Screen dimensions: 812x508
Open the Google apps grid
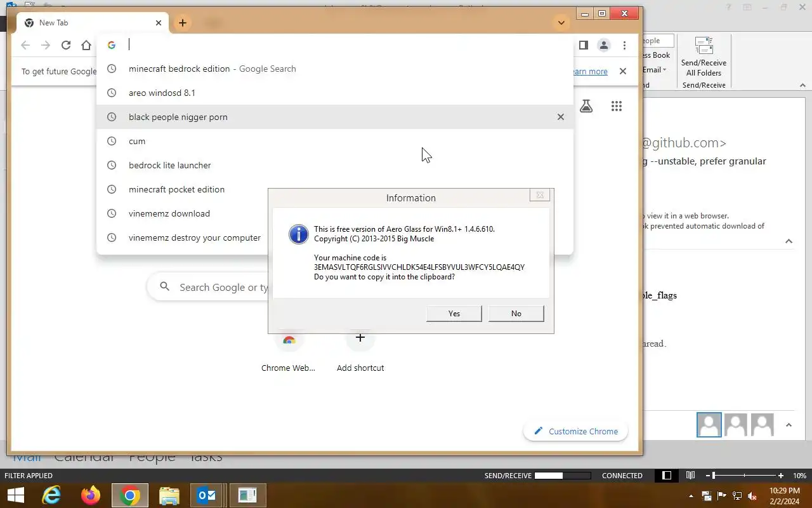(617, 106)
